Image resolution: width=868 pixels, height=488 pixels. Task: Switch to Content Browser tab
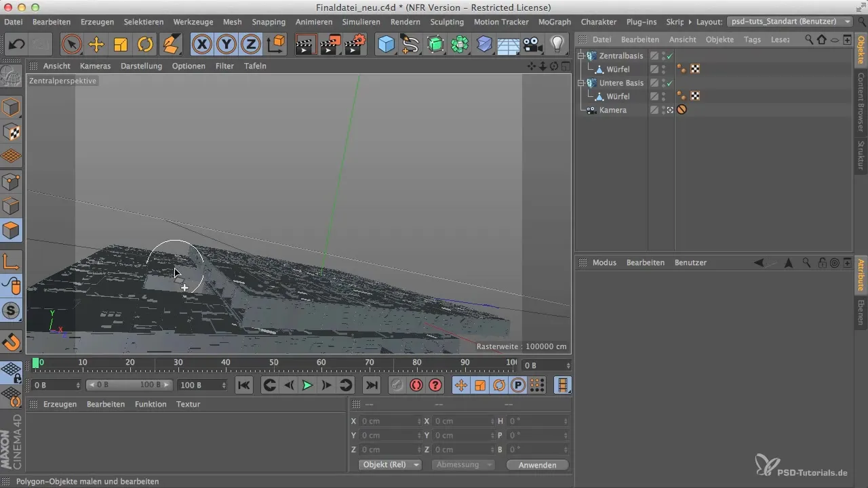coord(861,101)
